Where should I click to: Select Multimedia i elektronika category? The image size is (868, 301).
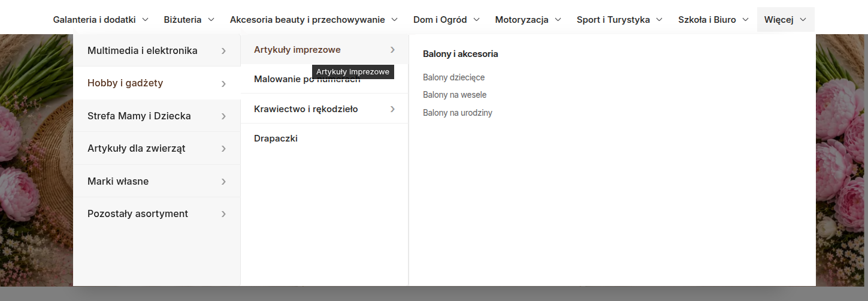click(157, 50)
